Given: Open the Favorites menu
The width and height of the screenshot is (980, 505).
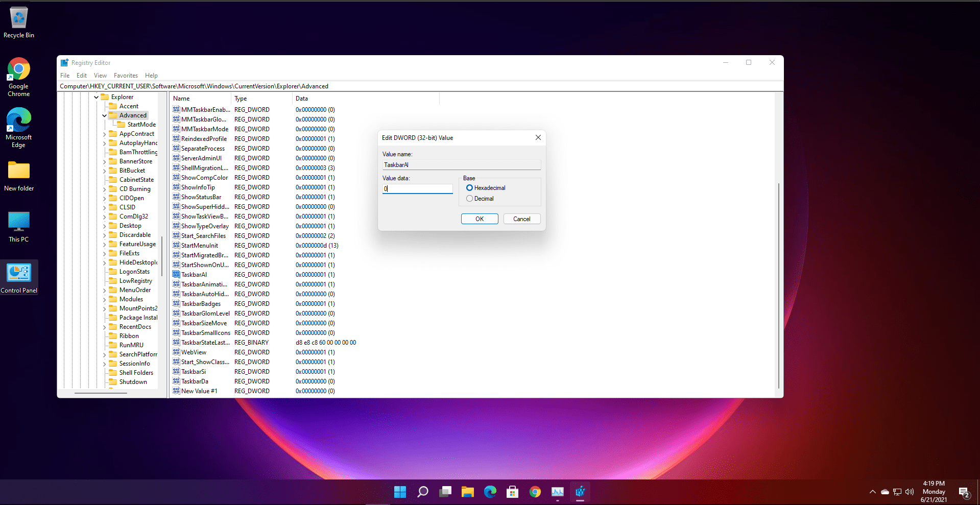Looking at the screenshot, I should pyautogui.click(x=126, y=75).
